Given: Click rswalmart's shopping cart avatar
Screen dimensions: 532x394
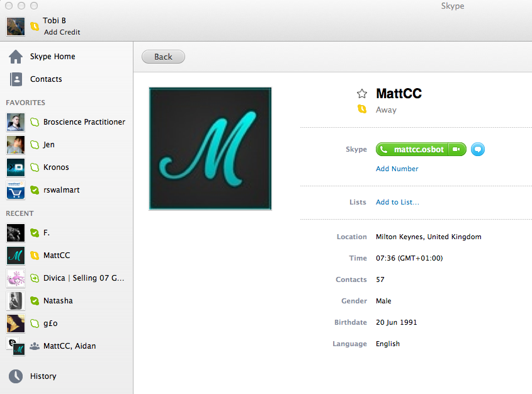Looking at the screenshot, I should [16, 190].
